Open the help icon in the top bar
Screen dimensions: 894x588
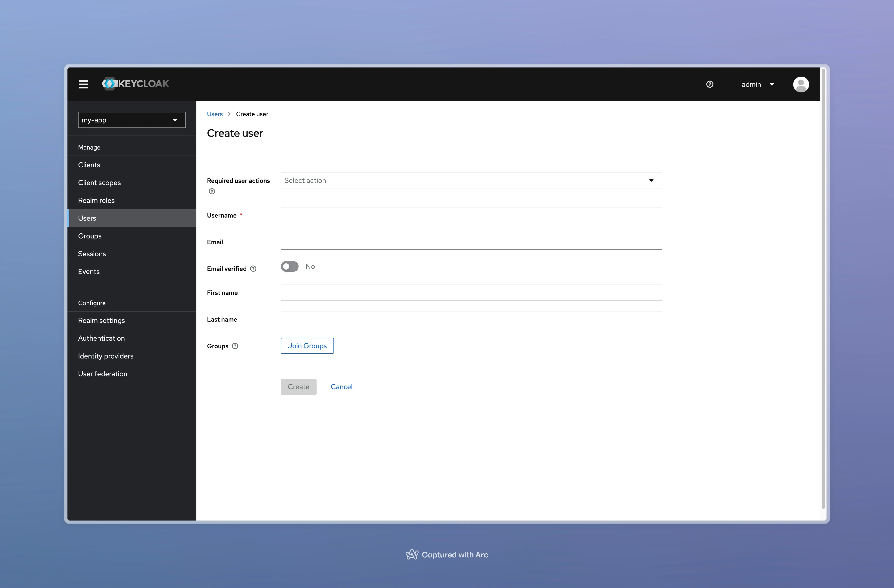coord(710,84)
